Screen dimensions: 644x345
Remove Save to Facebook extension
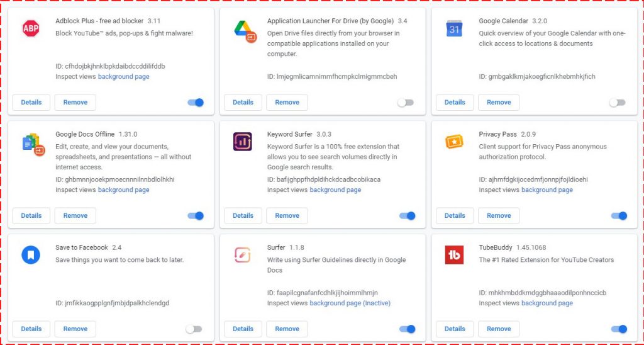75,329
